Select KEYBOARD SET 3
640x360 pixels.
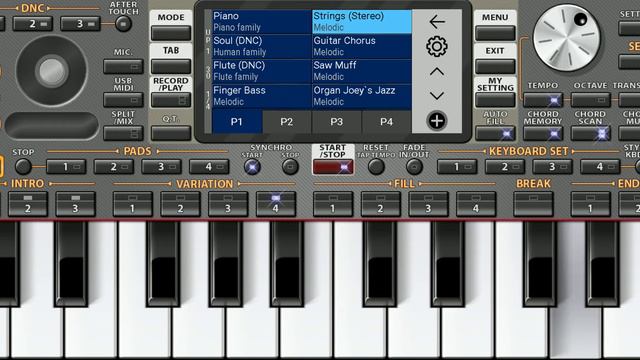point(553,167)
